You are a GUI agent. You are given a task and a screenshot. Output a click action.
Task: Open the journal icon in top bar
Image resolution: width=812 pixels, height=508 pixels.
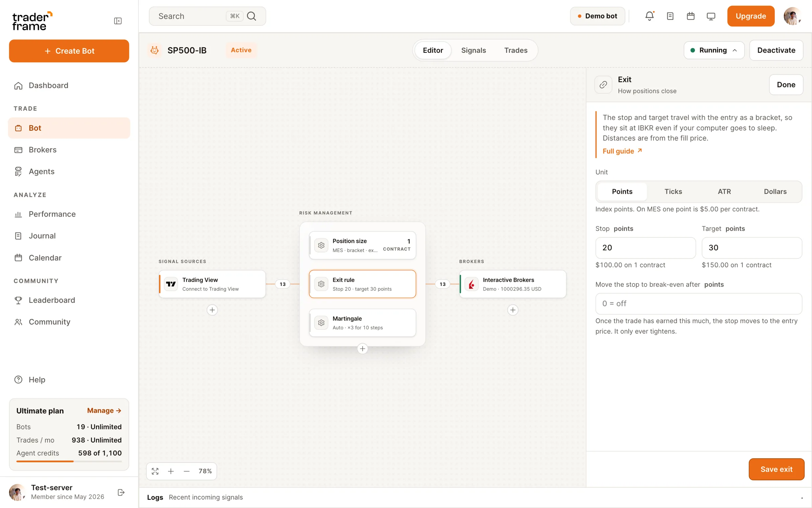pyautogui.click(x=670, y=16)
